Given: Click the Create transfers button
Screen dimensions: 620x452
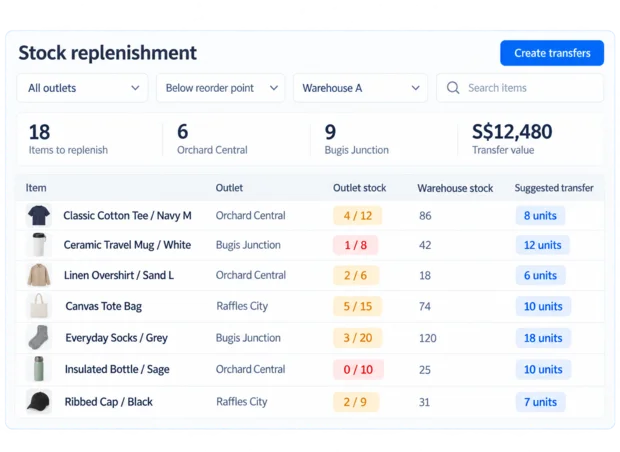Looking at the screenshot, I should pos(552,53).
